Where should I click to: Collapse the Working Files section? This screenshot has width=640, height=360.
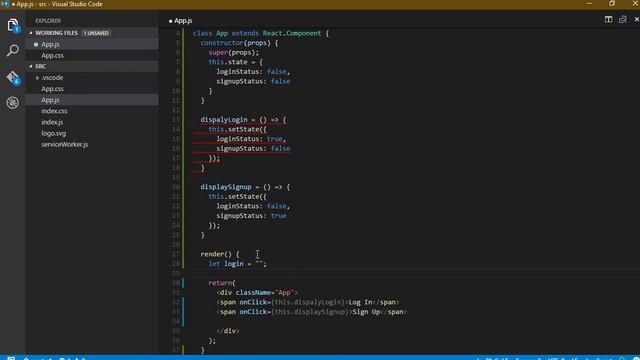(x=31, y=33)
